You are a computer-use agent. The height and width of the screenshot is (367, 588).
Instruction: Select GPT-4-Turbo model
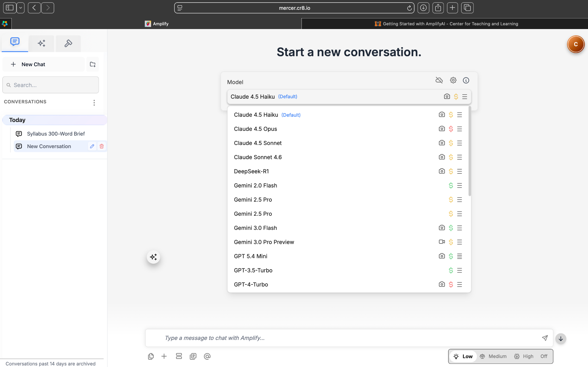click(x=348, y=284)
